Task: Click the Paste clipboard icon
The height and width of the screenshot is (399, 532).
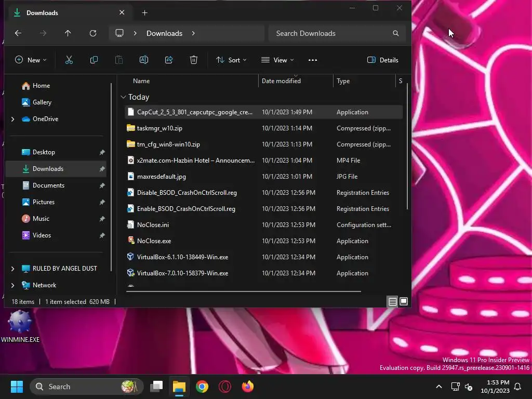Action: [x=119, y=60]
